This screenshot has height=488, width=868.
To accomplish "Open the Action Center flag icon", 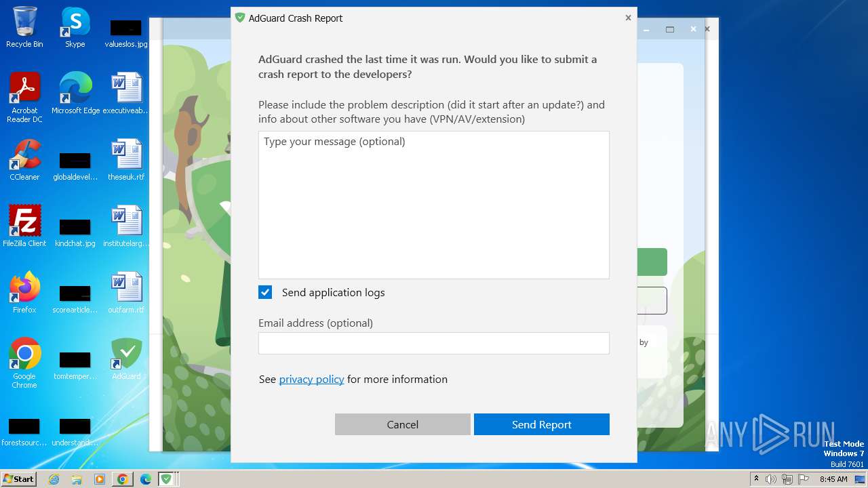I will coord(804,479).
